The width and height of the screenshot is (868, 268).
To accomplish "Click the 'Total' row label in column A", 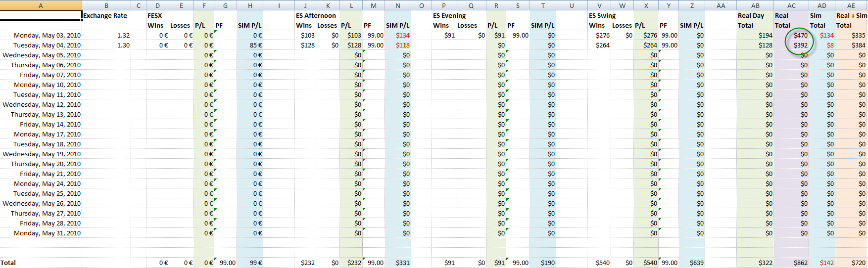I will click(41, 263).
